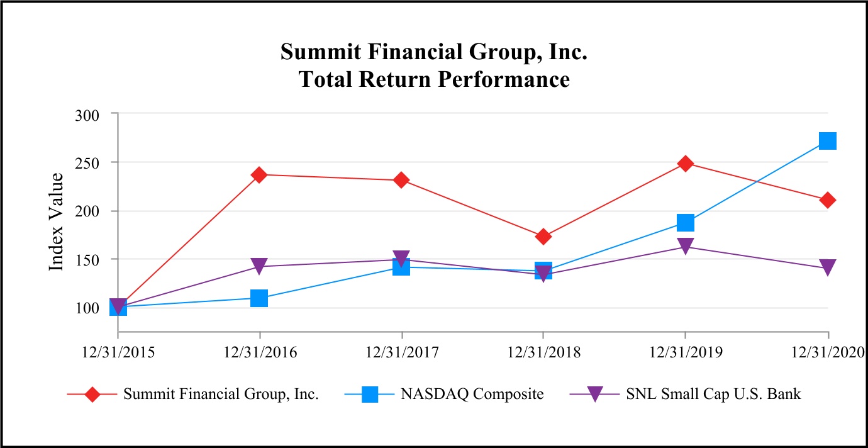Click the Summit red diamond at 12/31/2018

(x=543, y=237)
